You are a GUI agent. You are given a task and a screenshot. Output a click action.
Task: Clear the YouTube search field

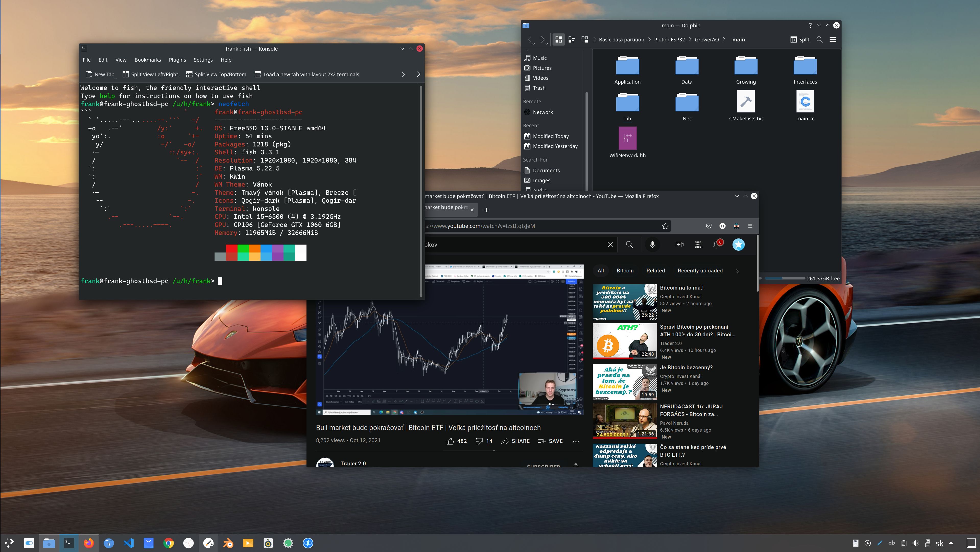(x=610, y=245)
